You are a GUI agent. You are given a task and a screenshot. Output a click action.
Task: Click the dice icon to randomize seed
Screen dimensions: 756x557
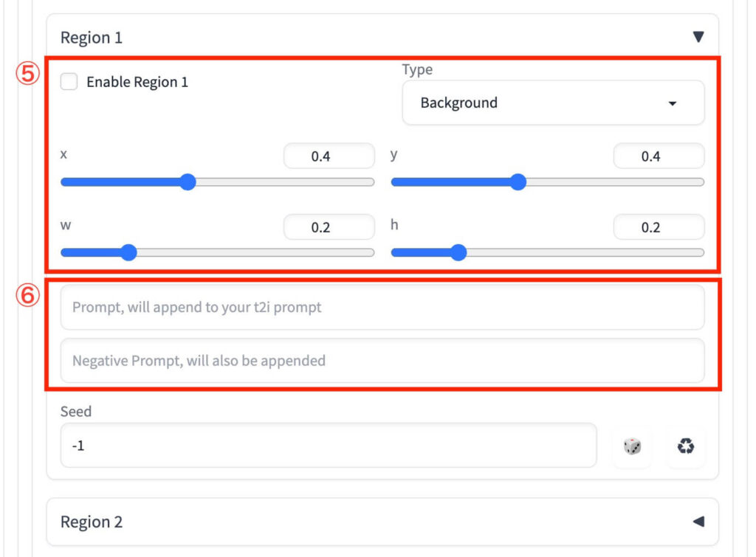[632, 446]
